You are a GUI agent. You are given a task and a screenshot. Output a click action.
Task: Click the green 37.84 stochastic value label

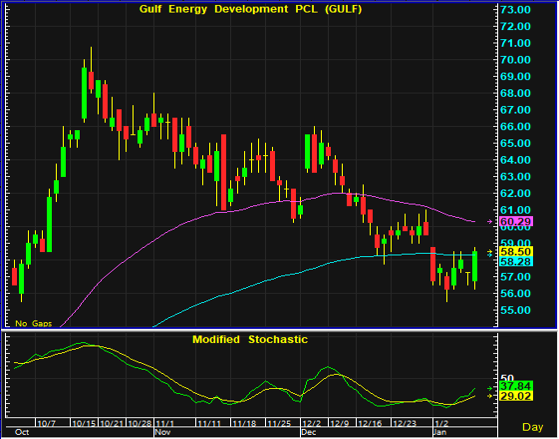(x=516, y=386)
